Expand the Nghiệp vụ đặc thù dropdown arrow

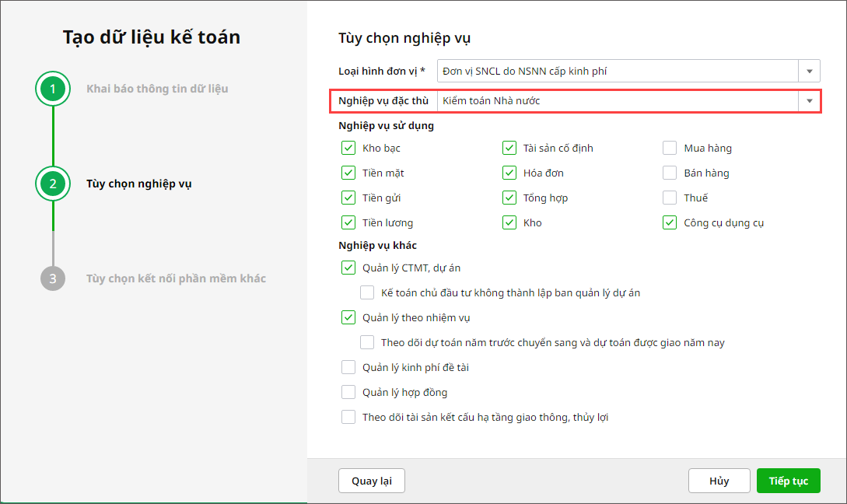click(x=809, y=100)
